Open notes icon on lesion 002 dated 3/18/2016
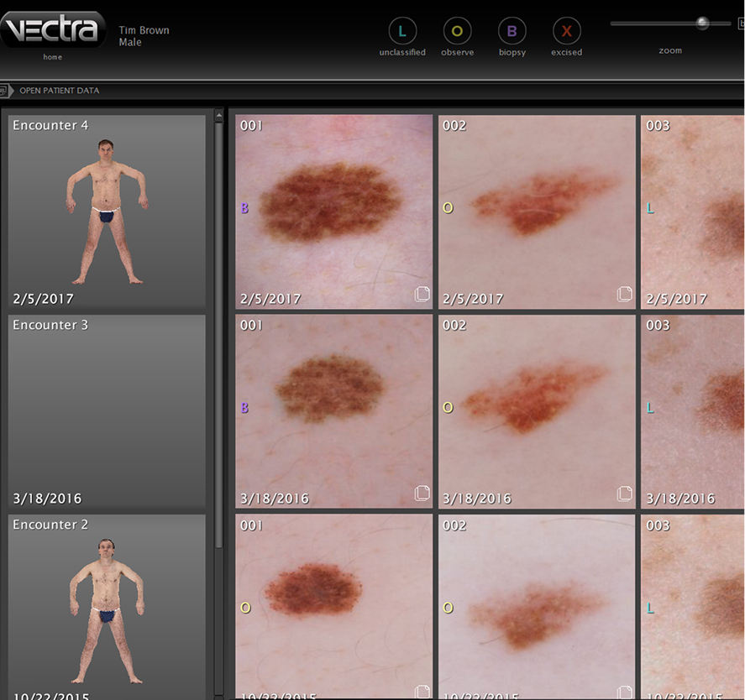This screenshot has height=700, width=745. (x=624, y=494)
